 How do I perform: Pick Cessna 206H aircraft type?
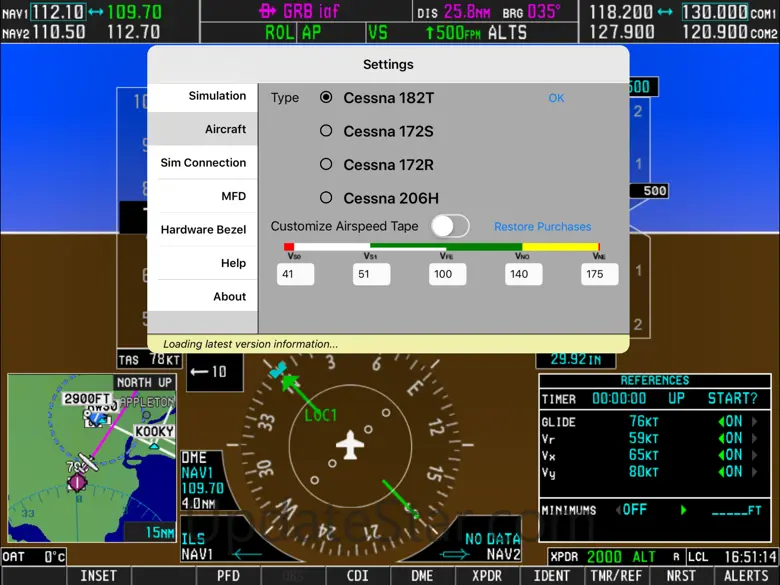(326, 197)
